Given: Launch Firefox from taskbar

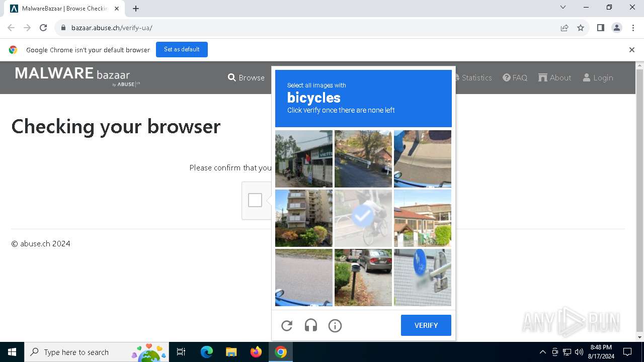Looking at the screenshot, I should click(256, 352).
